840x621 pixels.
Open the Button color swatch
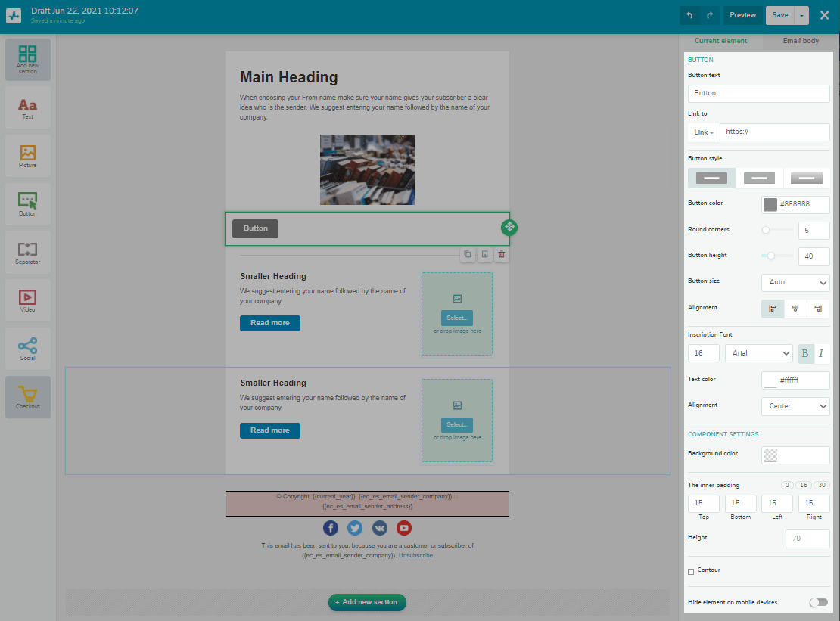point(770,205)
